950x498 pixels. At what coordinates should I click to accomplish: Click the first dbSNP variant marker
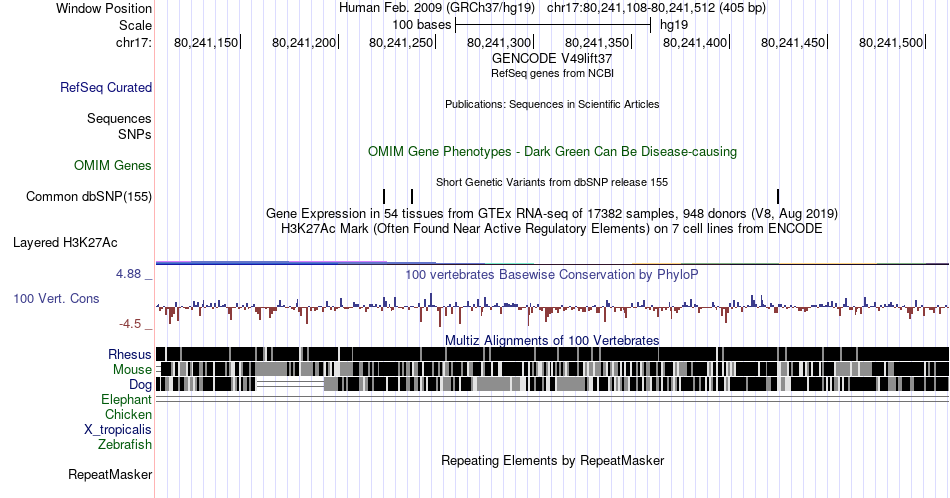384,196
